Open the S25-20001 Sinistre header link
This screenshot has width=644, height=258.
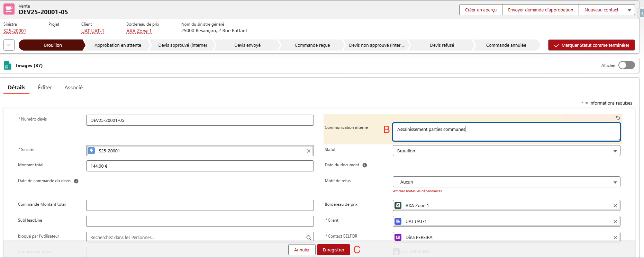(x=15, y=31)
